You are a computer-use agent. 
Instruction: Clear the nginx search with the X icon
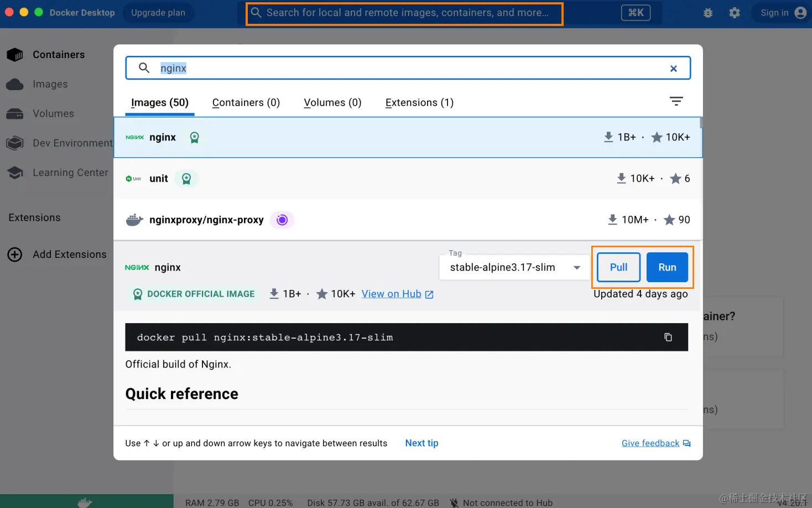point(673,69)
